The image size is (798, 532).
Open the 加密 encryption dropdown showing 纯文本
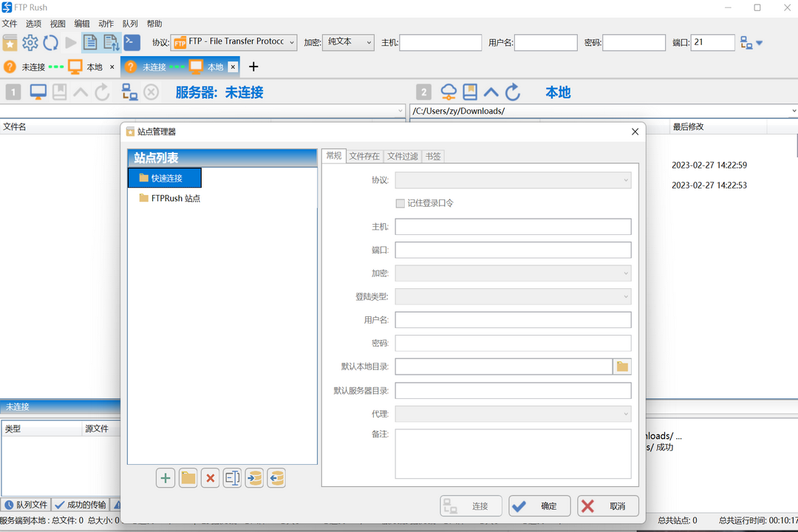[348, 42]
